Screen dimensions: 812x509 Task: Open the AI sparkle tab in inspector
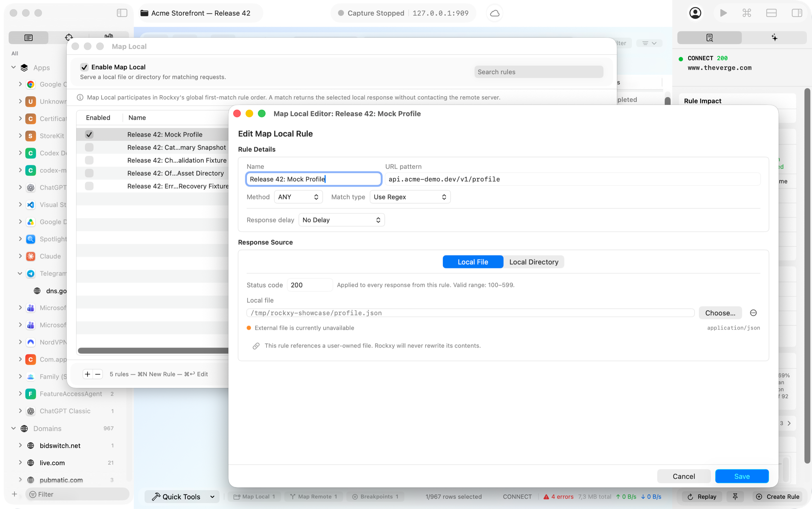pos(774,37)
